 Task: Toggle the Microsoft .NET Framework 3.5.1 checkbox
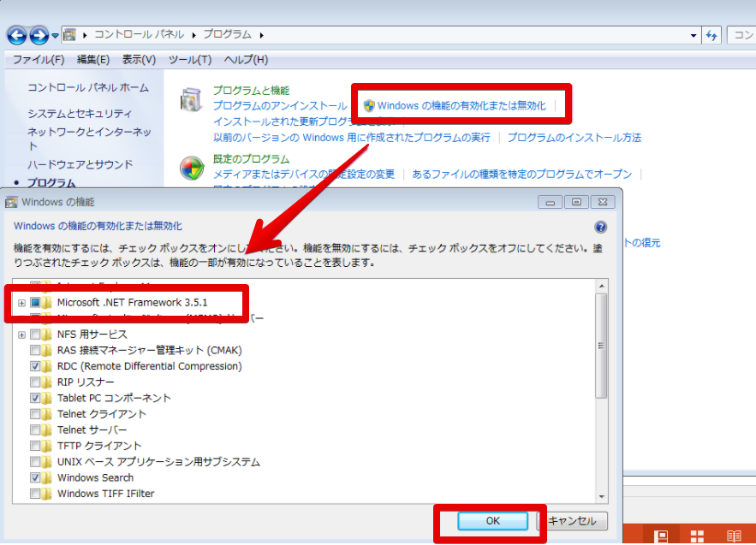click(x=35, y=302)
